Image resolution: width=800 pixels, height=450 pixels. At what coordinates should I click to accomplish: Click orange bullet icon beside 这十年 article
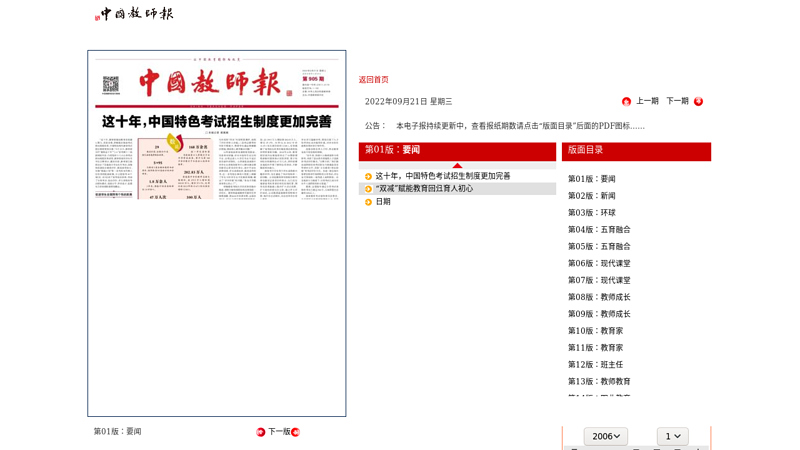[368, 177]
